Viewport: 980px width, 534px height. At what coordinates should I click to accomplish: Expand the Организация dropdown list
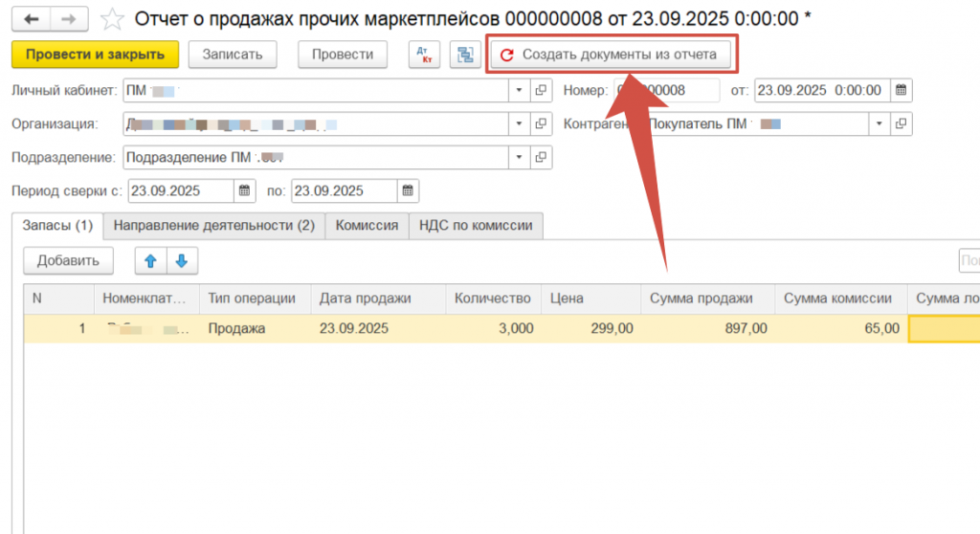tap(519, 123)
